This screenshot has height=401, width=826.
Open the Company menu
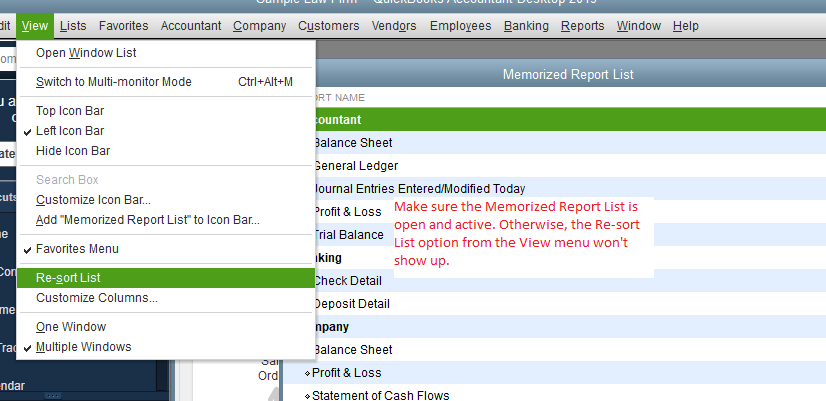click(x=259, y=26)
